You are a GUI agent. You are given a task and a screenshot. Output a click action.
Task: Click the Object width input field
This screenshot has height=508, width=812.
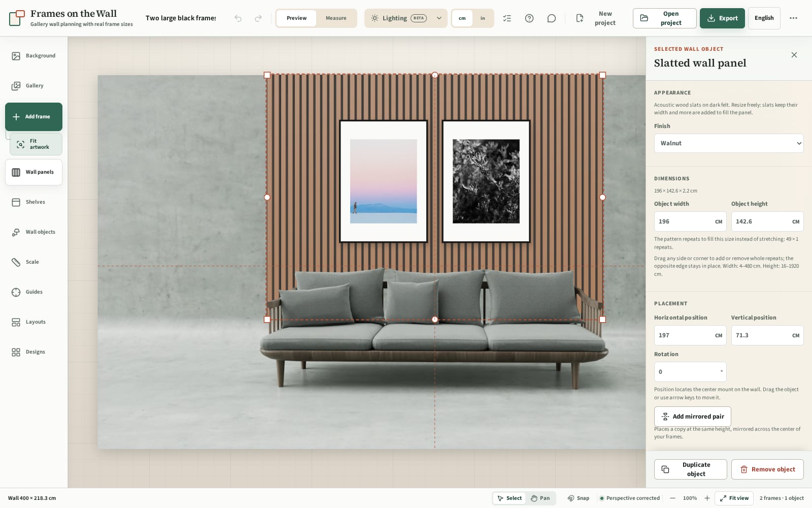[690, 221]
